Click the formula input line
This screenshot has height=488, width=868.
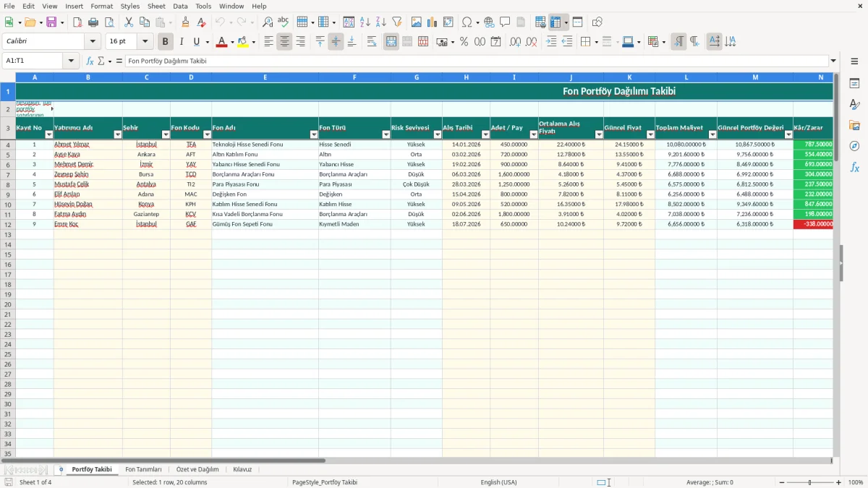477,61
